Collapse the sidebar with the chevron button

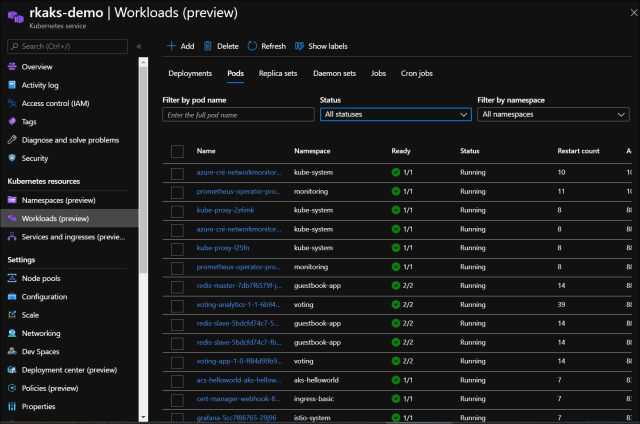(x=139, y=46)
